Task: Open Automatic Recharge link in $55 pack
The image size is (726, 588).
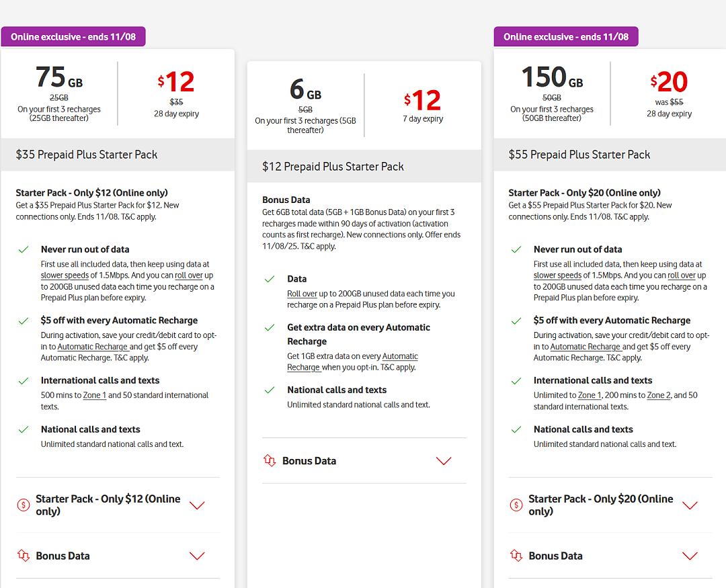Action: 586,347
